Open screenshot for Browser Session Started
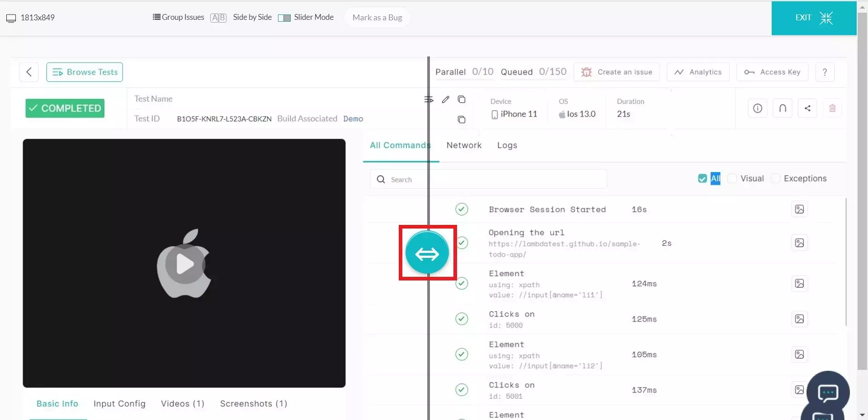The image size is (868, 420). (x=799, y=210)
